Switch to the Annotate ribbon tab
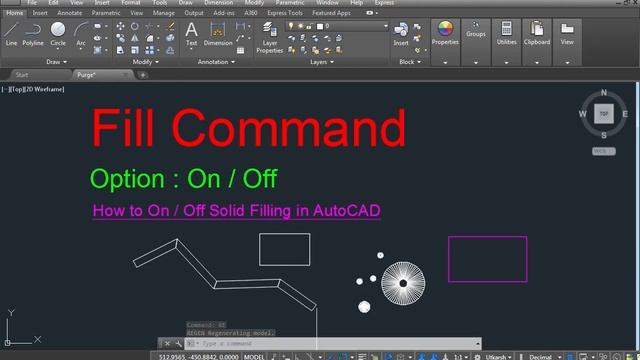The width and height of the screenshot is (640, 360). pyautogui.click(x=69, y=13)
